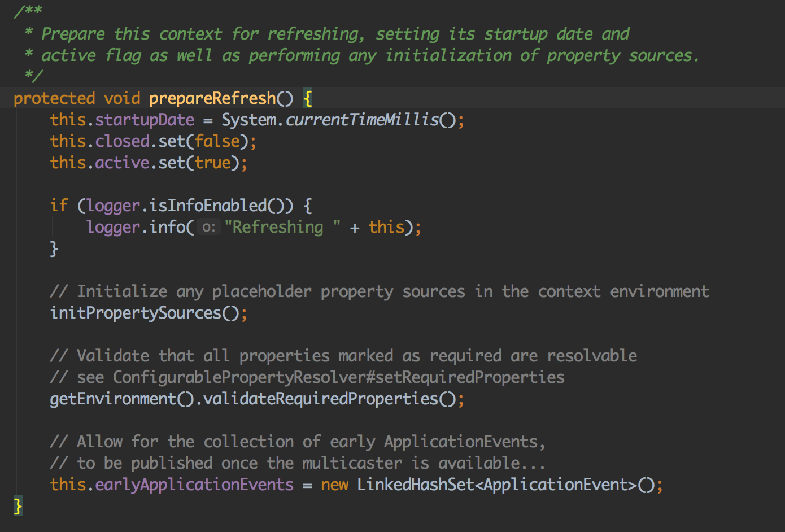Click the yellow closing brace ending the method
The width and height of the screenshot is (785, 532).
pos(18,506)
